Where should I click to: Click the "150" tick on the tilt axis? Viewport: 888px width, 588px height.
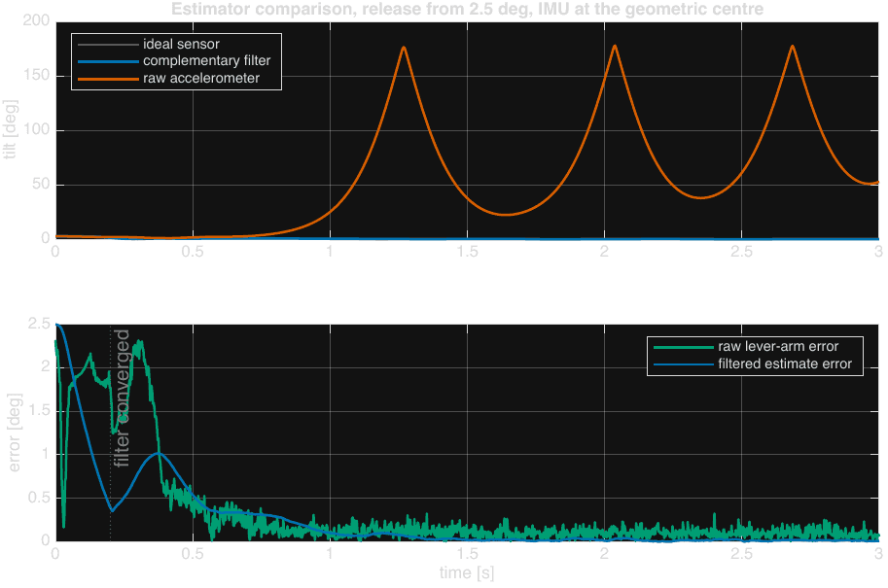(37, 75)
